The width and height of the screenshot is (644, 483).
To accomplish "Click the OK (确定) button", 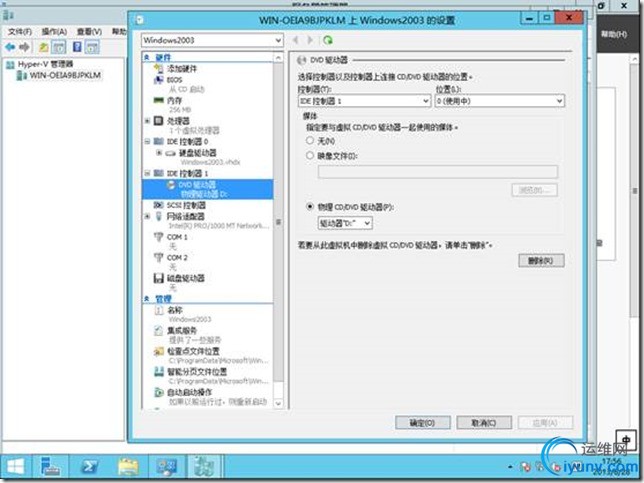I will pyautogui.click(x=423, y=423).
